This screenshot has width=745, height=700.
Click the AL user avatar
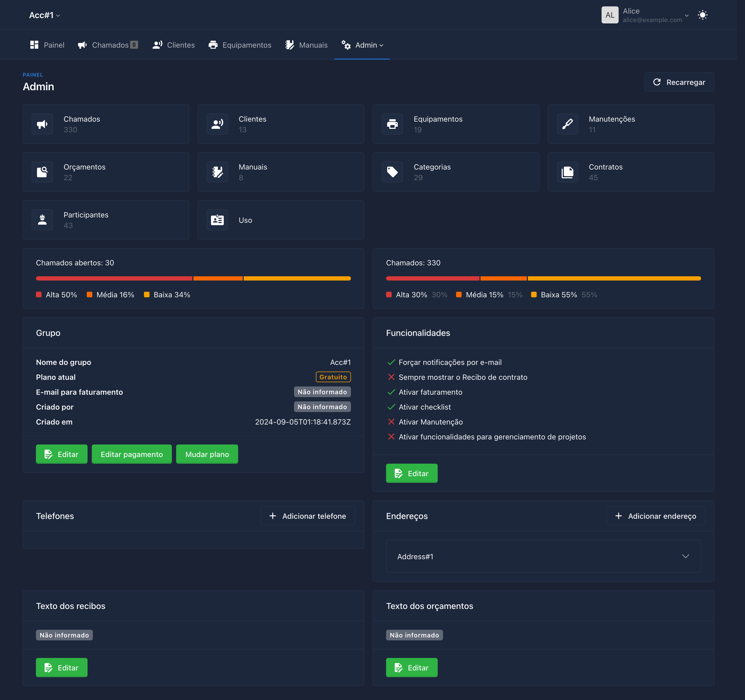610,15
